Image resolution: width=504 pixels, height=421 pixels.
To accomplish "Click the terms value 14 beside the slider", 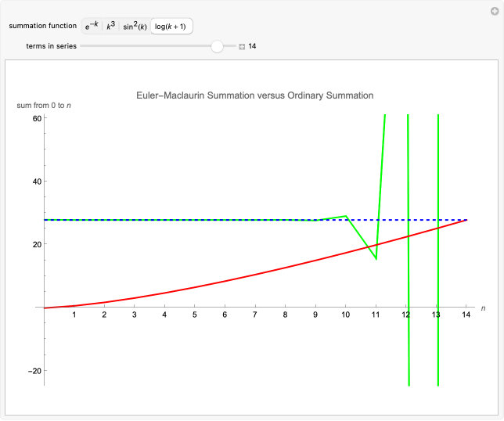I will (x=253, y=46).
